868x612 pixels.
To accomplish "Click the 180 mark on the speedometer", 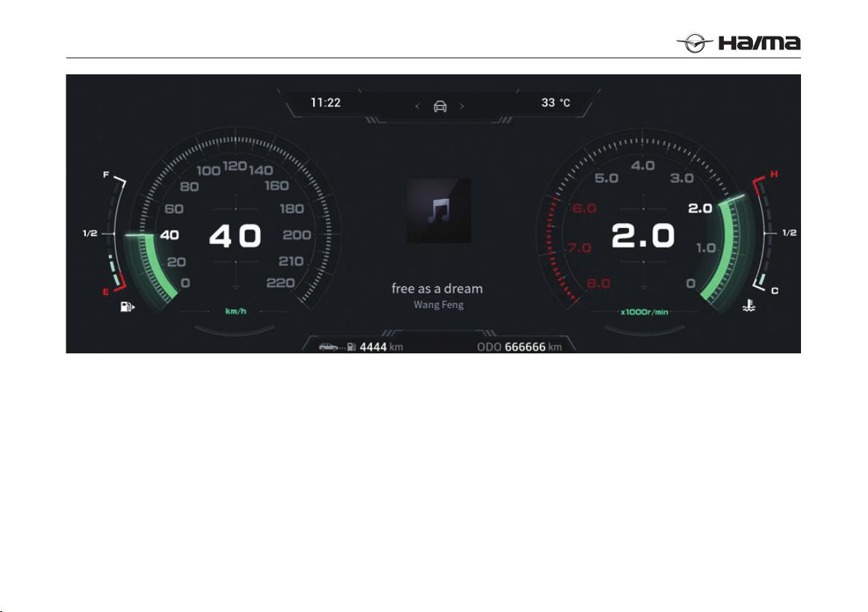I will (292, 209).
